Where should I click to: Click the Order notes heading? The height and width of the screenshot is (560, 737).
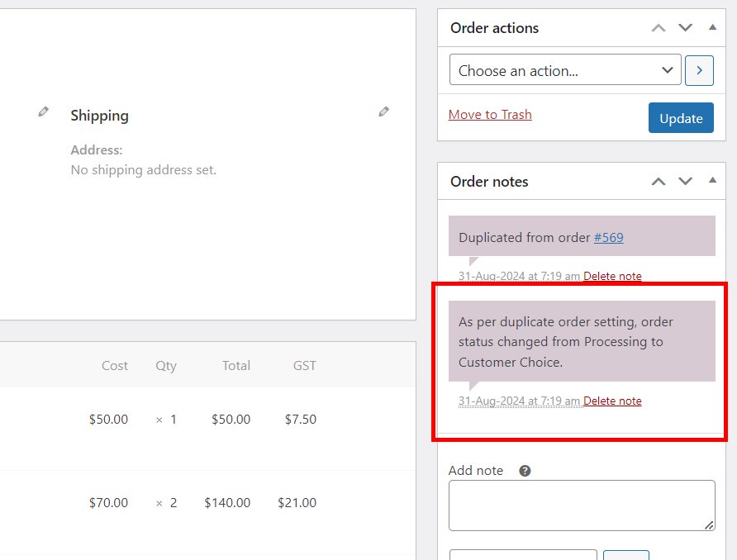click(x=489, y=182)
